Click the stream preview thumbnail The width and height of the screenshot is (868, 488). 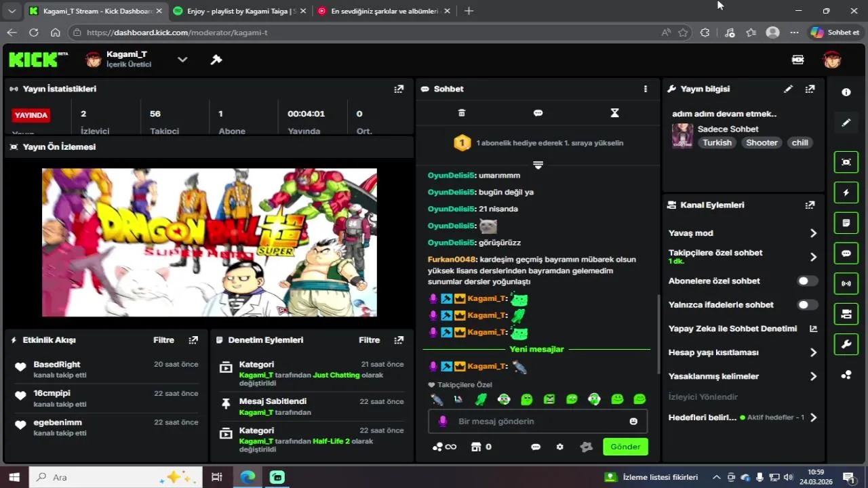pos(210,243)
